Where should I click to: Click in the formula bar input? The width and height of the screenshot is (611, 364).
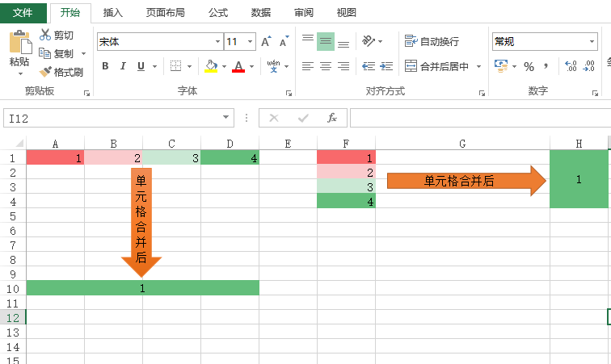[x=480, y=118]
